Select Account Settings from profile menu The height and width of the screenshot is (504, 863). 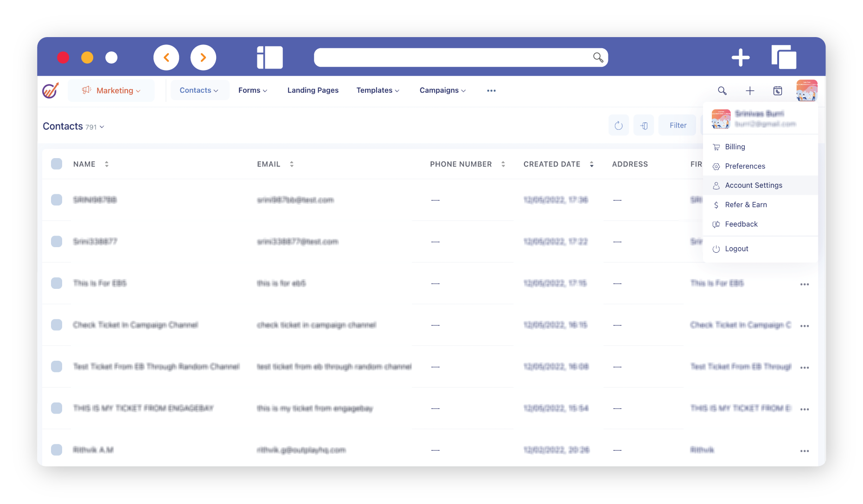754,185
